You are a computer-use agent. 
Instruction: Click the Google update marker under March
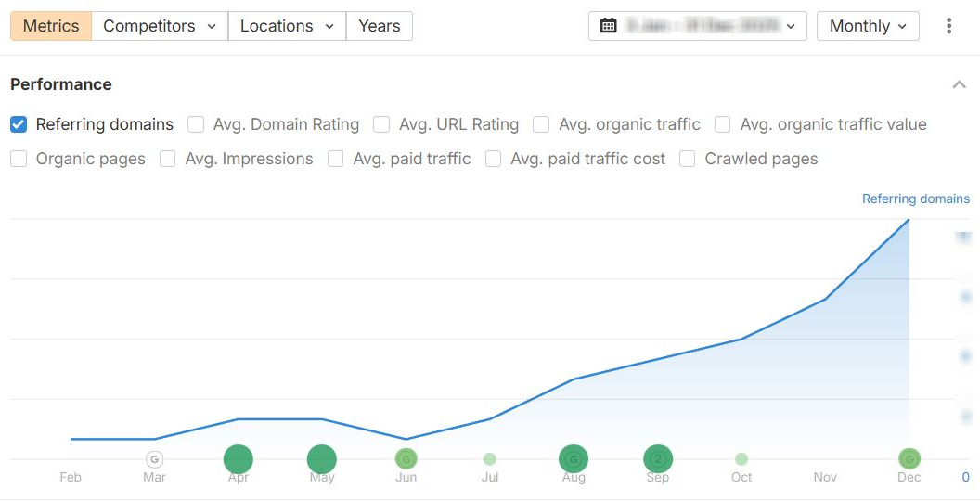tap(155, 459)
